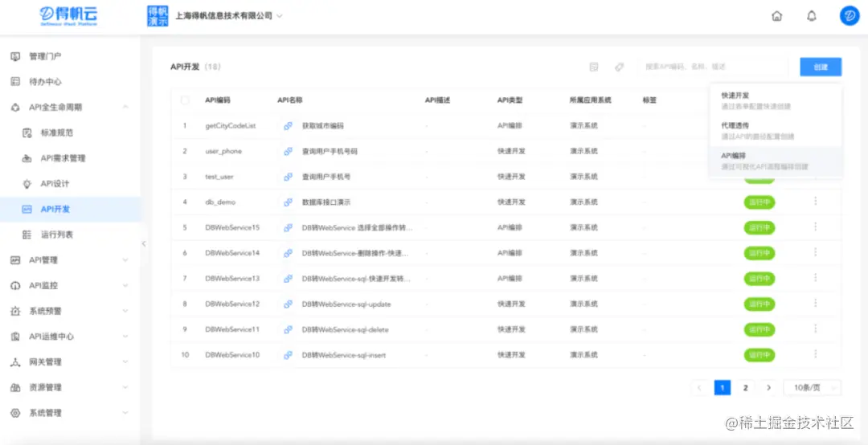Screen dimensions: 868x445
Task: Click the 标准规范 icon in sidebar
Action: tap(27, 133)
